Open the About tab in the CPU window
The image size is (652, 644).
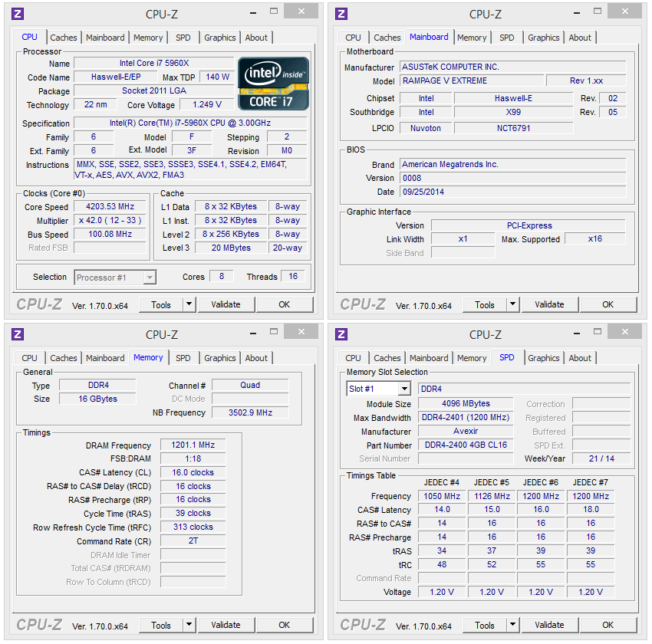pos(256,38)
